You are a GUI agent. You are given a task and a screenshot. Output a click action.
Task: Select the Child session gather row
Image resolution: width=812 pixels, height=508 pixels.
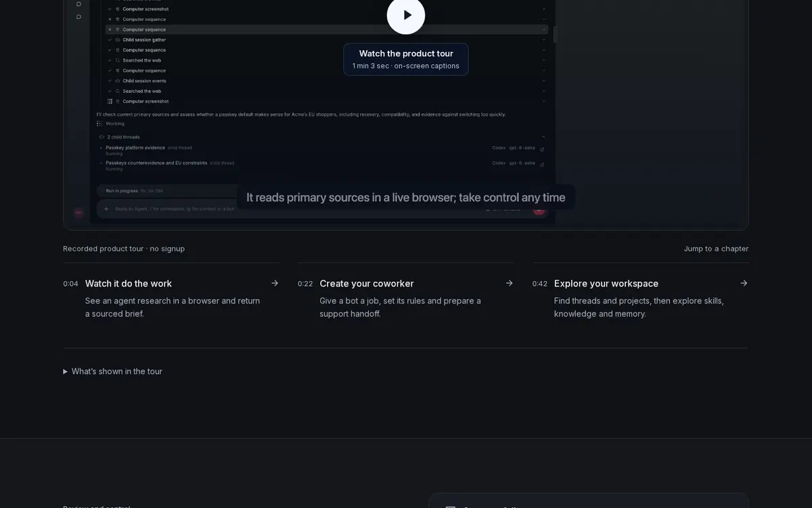click(x=327, y=40)
